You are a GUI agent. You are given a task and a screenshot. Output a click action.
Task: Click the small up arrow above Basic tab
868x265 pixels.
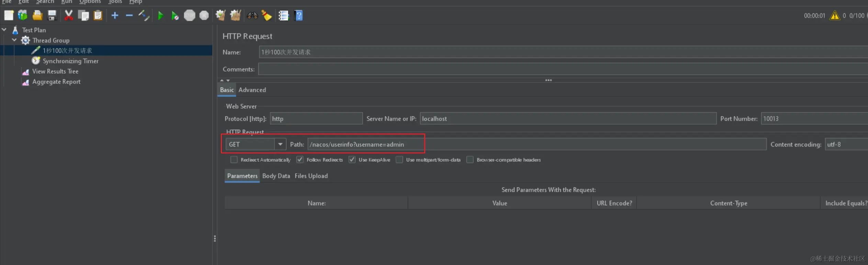pos(222,80)
